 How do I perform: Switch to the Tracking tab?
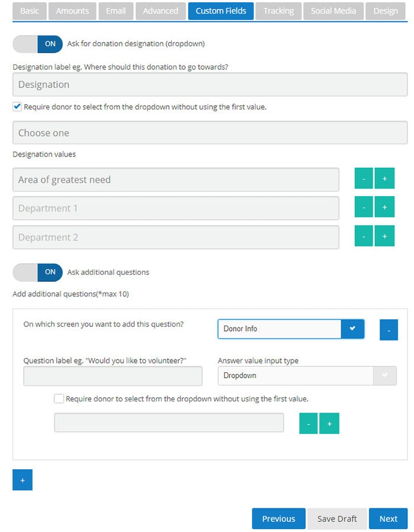pyautogui.click(x=279, y=11)
